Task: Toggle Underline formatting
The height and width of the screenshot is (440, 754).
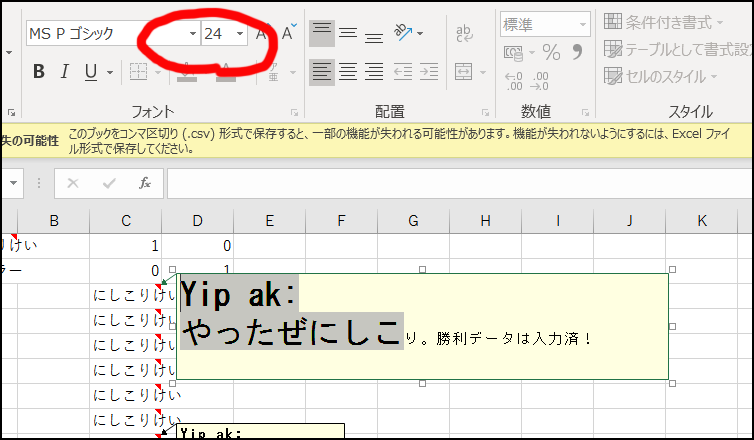Action: click(x=90, y=72)
